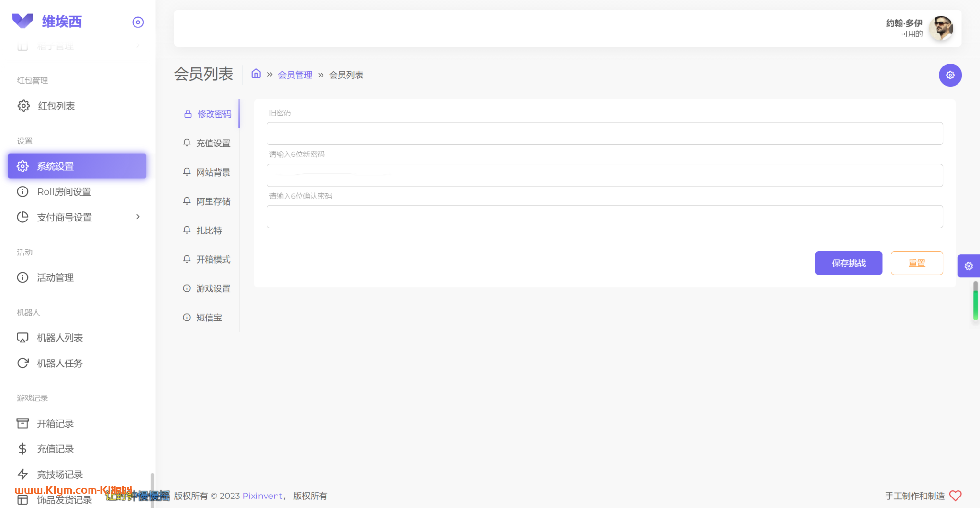Click the 活动管理 info icon

point(22,277)
